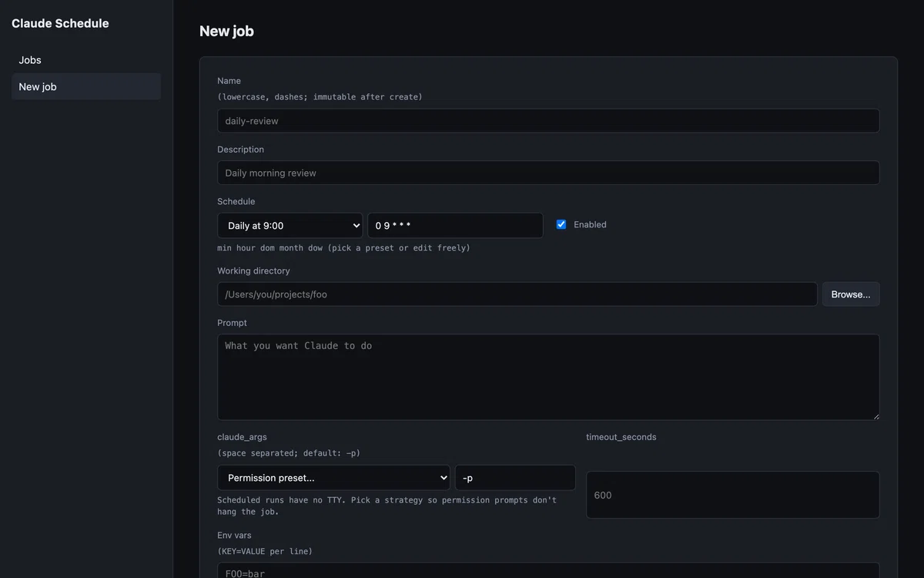Click the timeout_seconds label
The height and width of the screenshot is (578, 924).
pos(621,437)
